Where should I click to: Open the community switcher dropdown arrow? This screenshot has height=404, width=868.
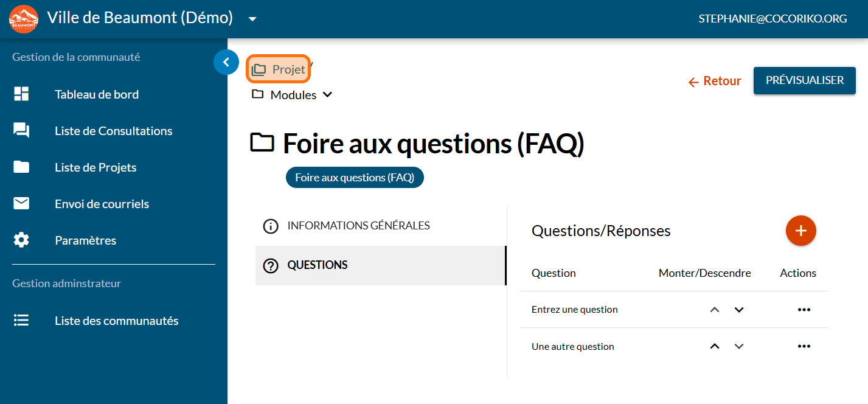click(252, 19)
